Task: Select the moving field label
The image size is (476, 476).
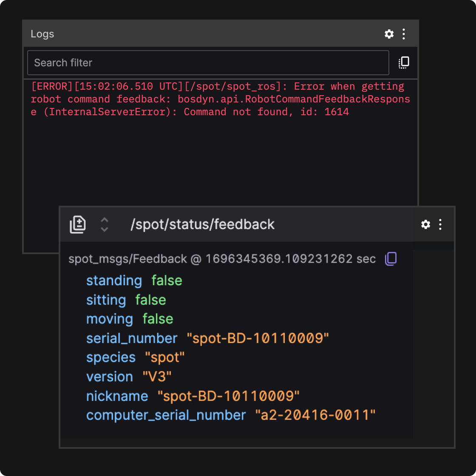Action: 110,319
